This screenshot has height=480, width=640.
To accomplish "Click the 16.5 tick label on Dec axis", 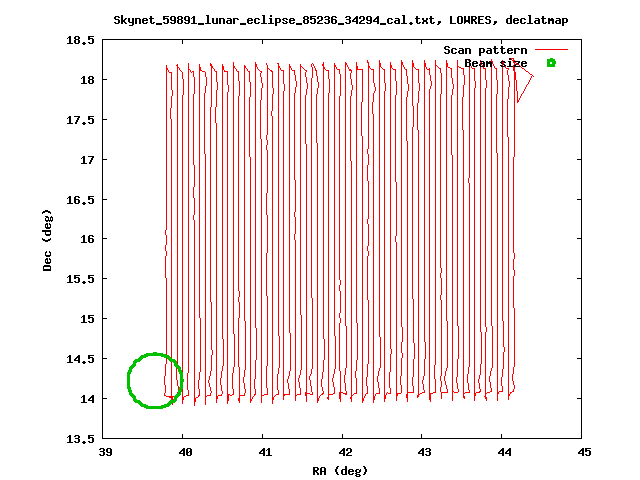I will 80,200.
